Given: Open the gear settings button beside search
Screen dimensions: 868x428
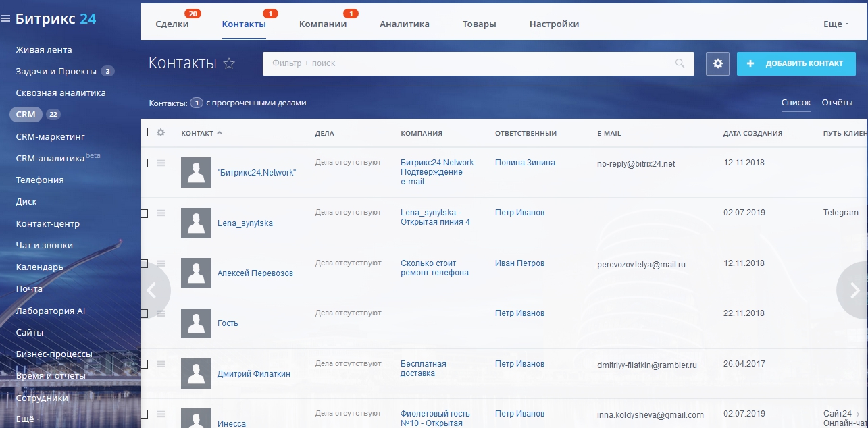Looking at the screenshot, I should click(x=717, y=63).
